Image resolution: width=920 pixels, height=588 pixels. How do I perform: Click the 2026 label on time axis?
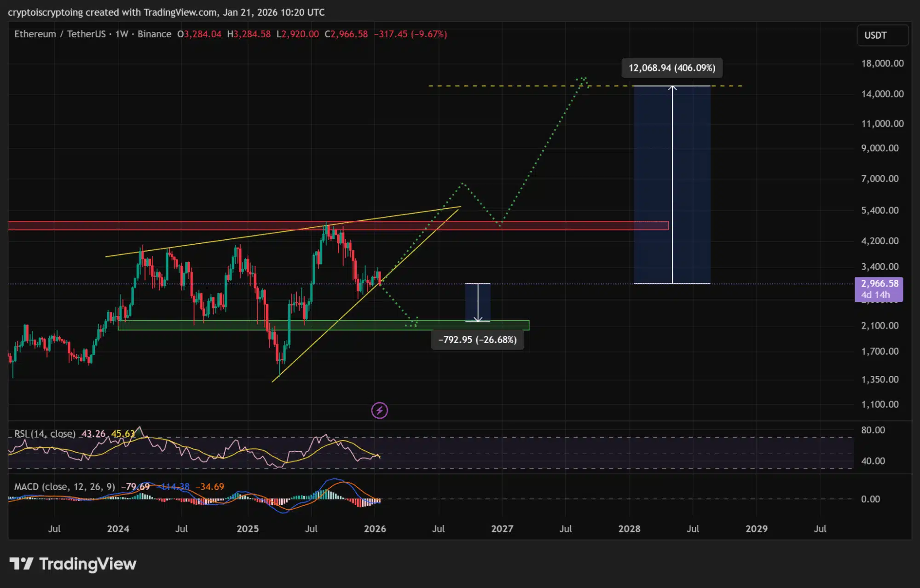375,529
